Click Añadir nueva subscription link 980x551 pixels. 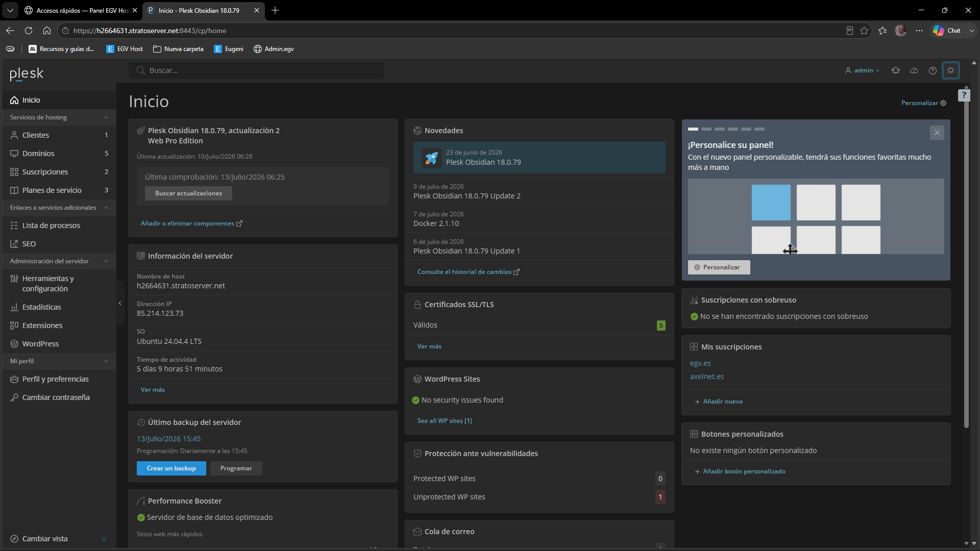coord(719,402)
